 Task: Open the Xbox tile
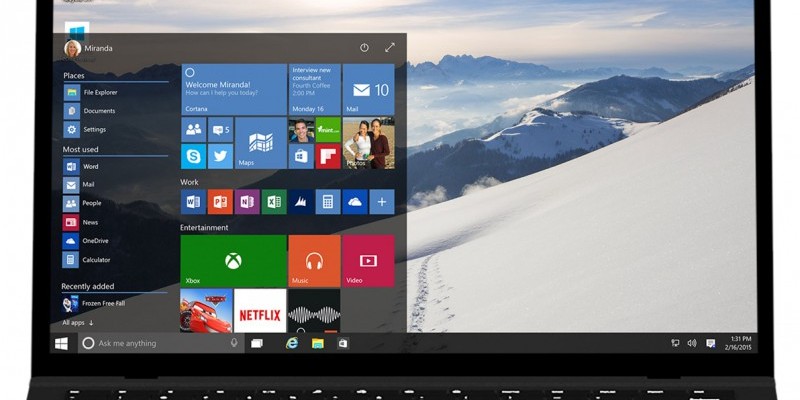(x=234, y=261)
